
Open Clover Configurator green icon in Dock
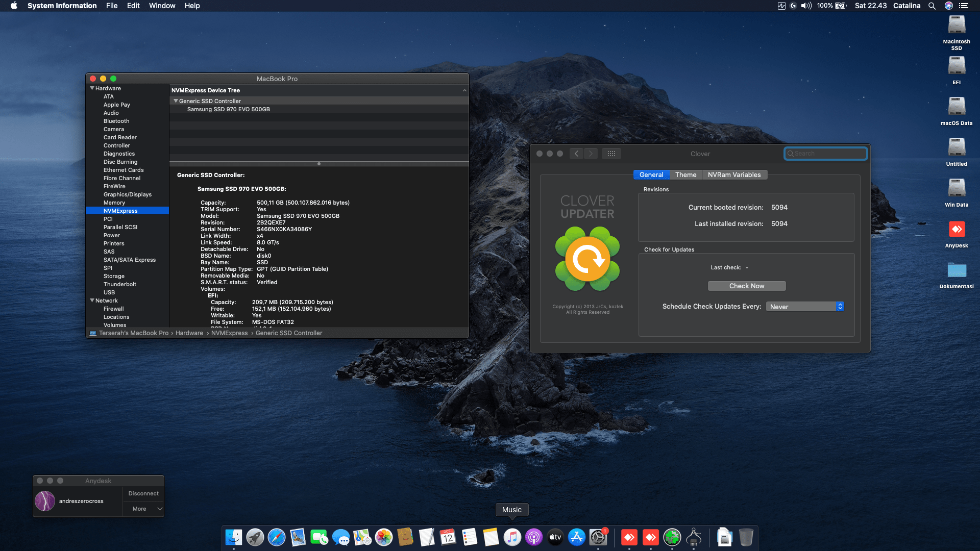tap(672, 537)
